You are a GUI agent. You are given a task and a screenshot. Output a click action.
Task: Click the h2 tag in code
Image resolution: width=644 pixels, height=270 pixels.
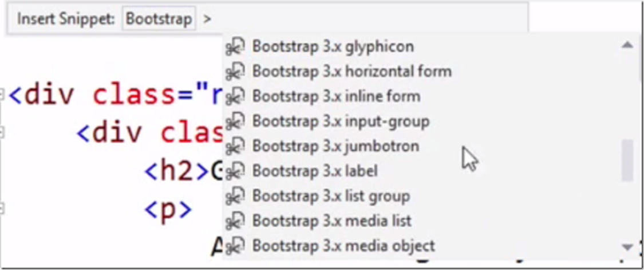177,172
